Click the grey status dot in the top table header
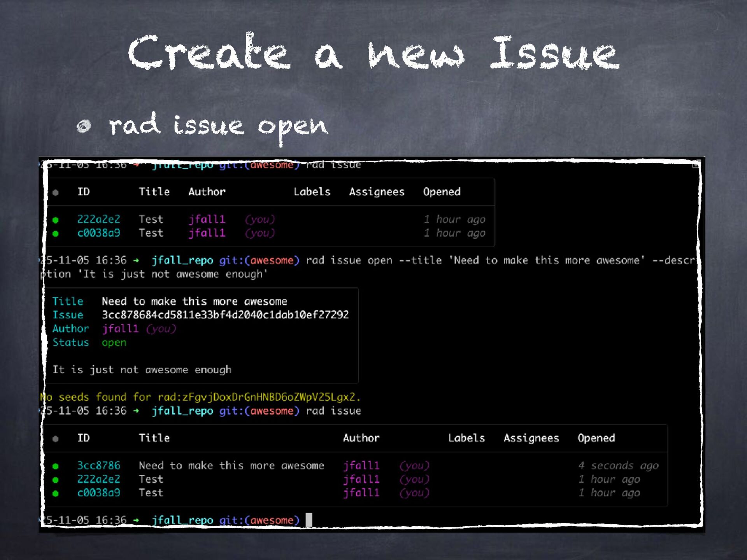Viewport: 747px width, 560px height. tap(56, 192)
